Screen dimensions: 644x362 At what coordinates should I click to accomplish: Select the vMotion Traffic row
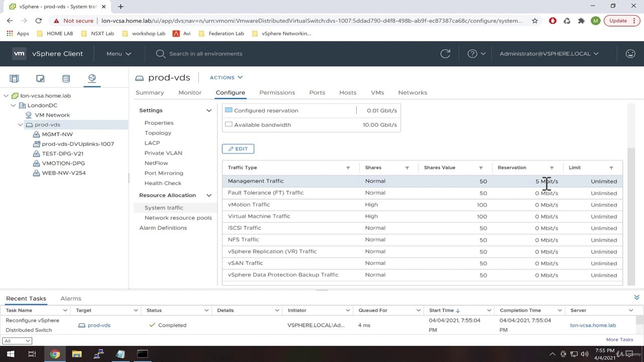click(422, 205)
